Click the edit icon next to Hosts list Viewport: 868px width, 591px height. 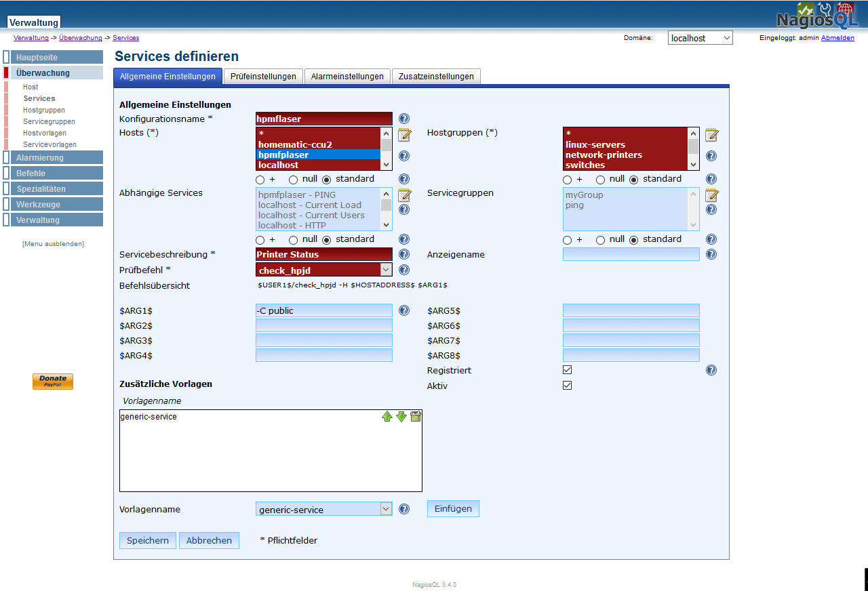click(404, 134)
